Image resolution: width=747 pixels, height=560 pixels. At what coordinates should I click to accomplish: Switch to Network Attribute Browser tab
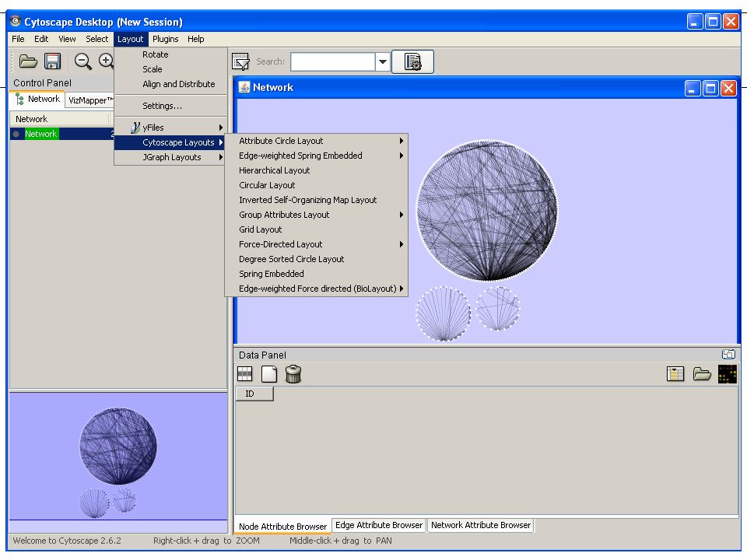481,525
